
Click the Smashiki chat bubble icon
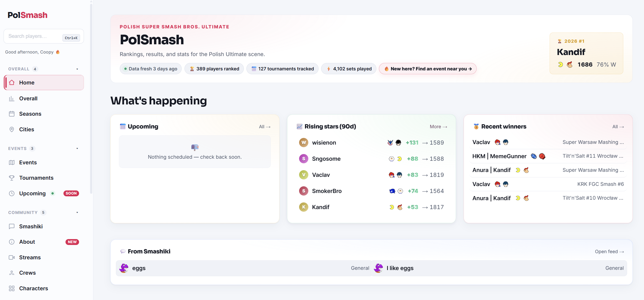(12, 227)
